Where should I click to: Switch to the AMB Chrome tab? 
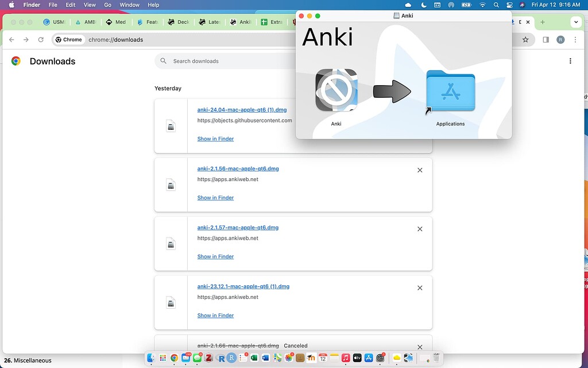86,22
